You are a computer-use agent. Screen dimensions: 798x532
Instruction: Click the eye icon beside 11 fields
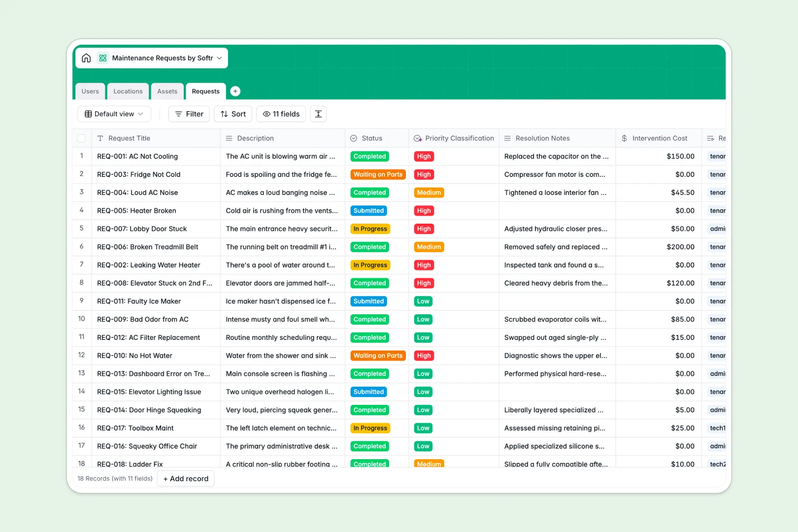(x=266, y=114)
